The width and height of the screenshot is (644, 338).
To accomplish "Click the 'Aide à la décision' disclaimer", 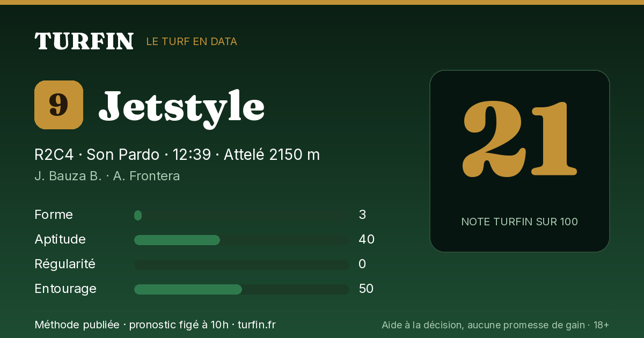I will 495,325.
